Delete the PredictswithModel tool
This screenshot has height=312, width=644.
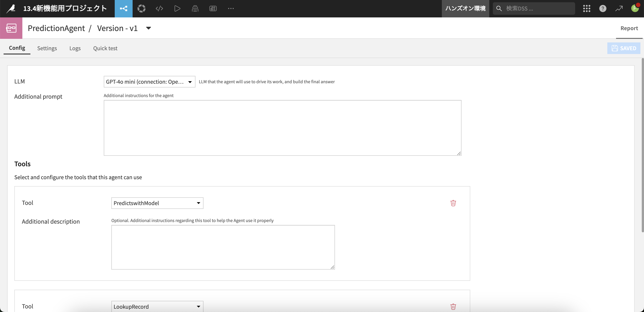coord(453,203)
